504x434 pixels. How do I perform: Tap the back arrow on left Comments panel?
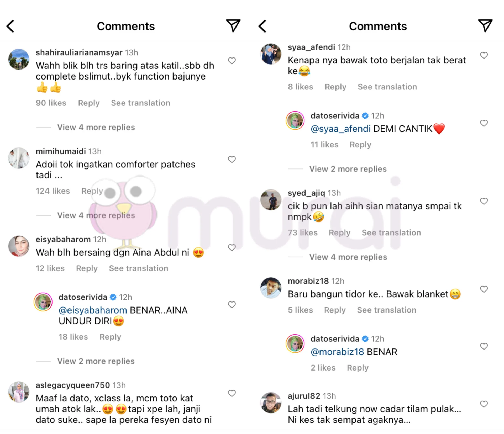point(10,26)
